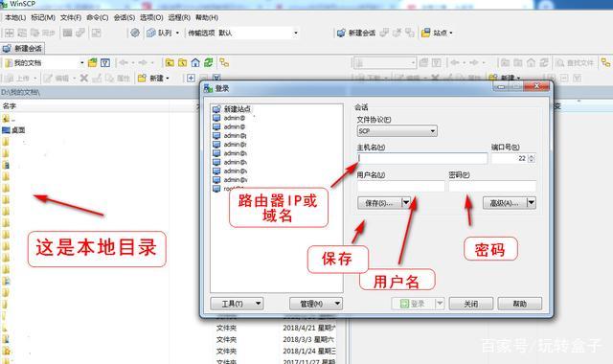Click the local panel filter icon

[x=105, y=62]
